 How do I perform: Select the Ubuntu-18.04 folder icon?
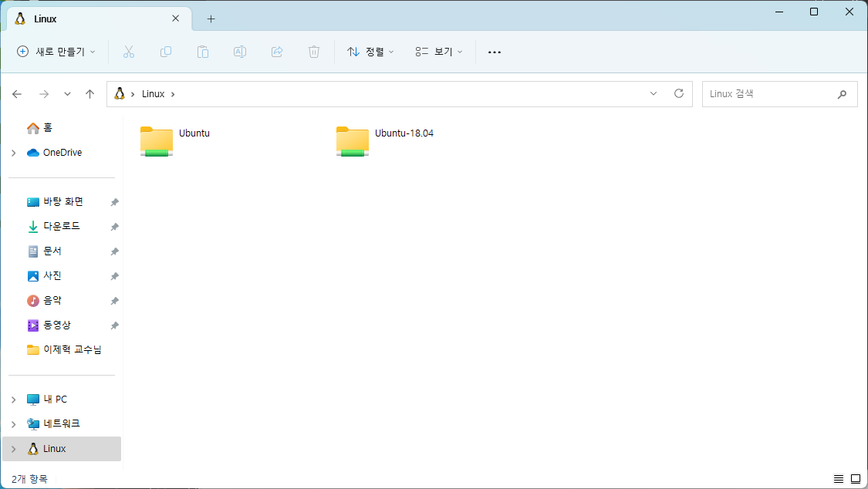[353, 142]
